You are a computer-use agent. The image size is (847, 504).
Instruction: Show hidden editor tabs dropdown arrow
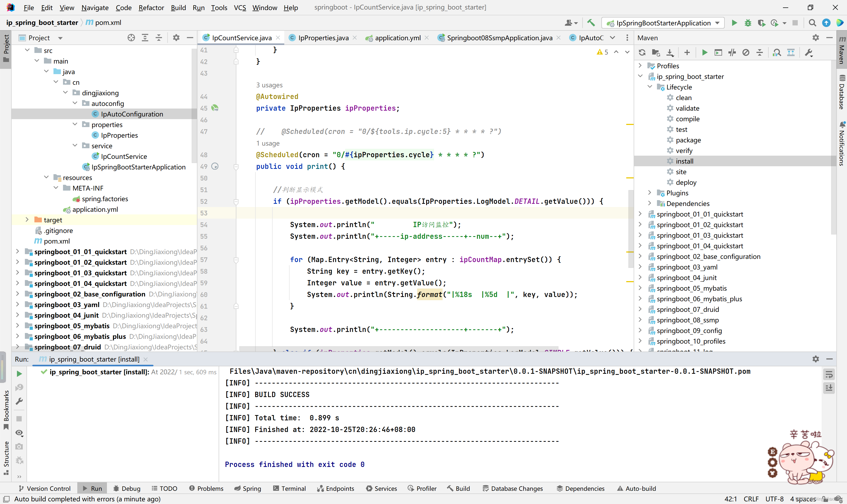(x=612, y=38)
